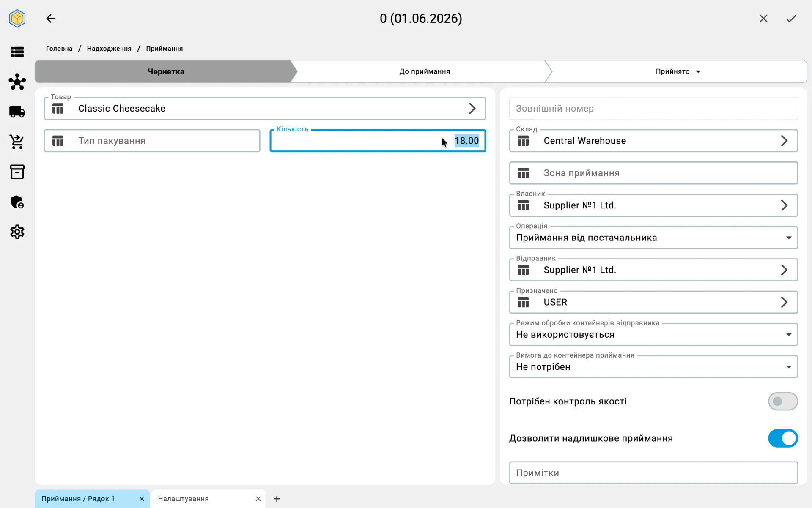Viewport: 812px width, 508px height.
Task: Open the Операція dropdown
Action: (x=653, y=238)
